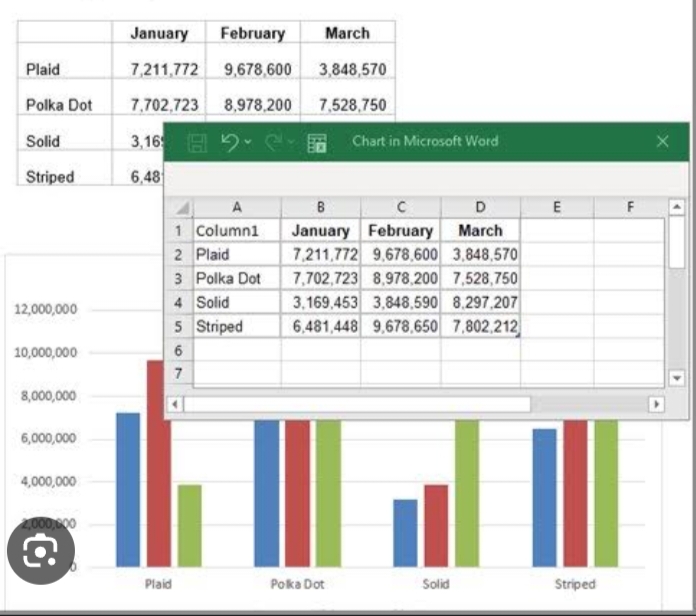The height and width of the screenshot is (616, 696).
Task: Click the scroll left arrow of the sheet
Action: (177, 404)
